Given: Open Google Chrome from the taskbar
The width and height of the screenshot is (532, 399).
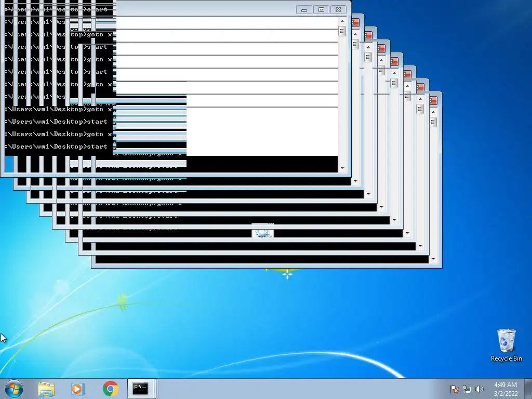Looking at the screenshot, I should coord(111,389).
